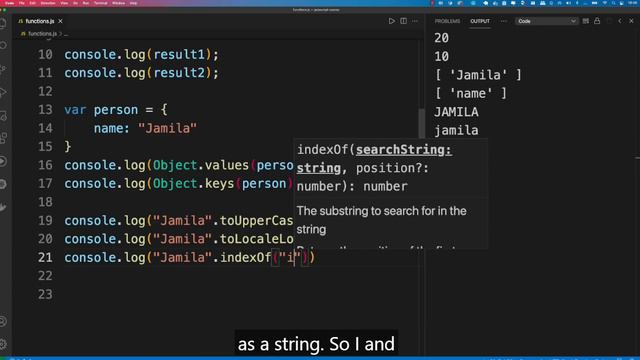Image resolution: width=640 pixels, height=360 pixels.
Task: Open the Code output channel dropdown
Action: pyautogui.click(x=546, y=21)
